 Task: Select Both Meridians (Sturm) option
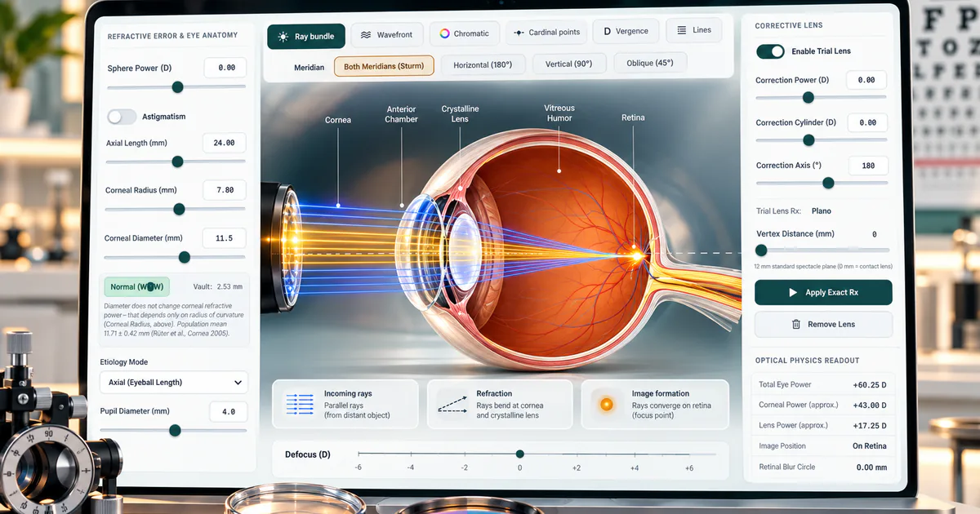[384, 66]
